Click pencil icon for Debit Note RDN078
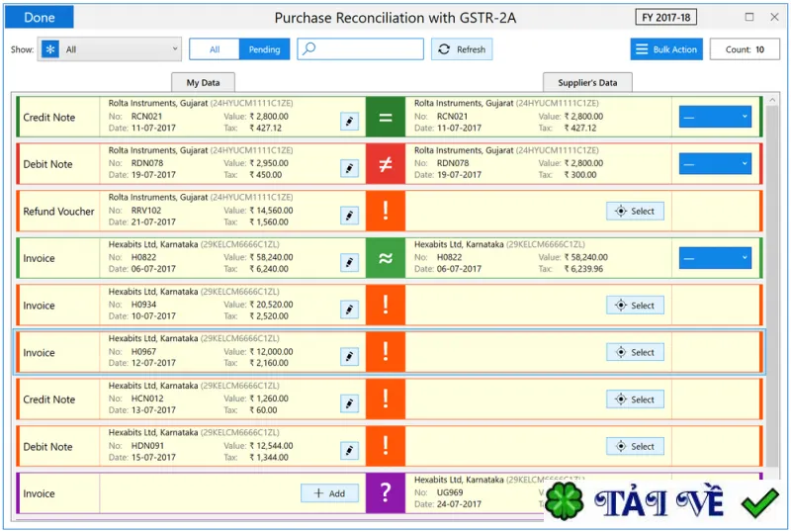791x532 pixels. (349, 168)
